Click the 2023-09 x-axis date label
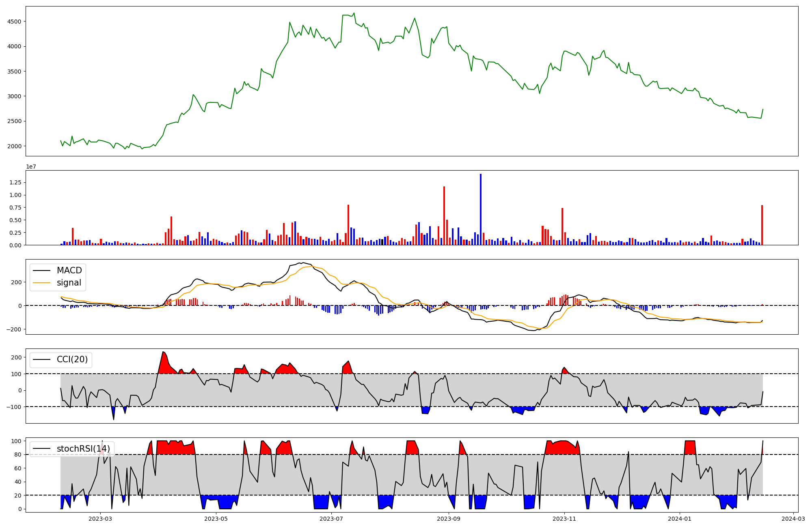This screenshot has height=528, width=812. click(x=449, y=518)
